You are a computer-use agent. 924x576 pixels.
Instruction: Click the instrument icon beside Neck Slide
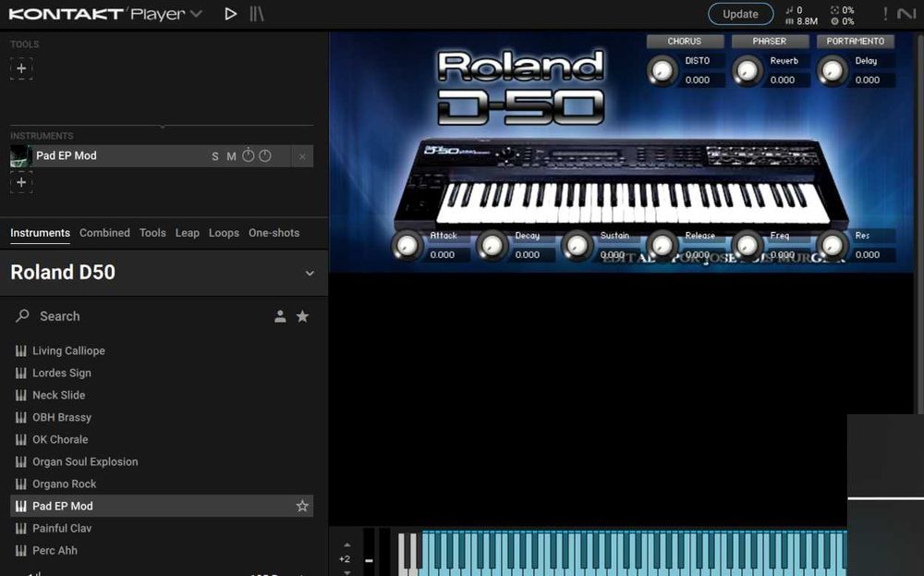(x=20, y=395)
